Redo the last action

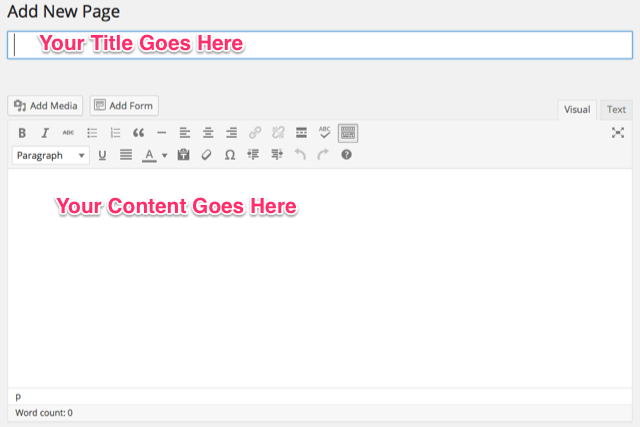(x=323, y=155)
